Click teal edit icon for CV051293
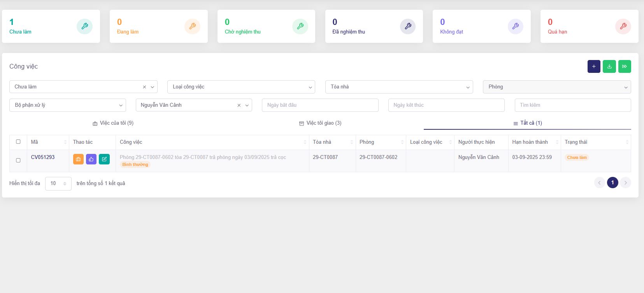The image size is (644, 293). coord(104,159)
